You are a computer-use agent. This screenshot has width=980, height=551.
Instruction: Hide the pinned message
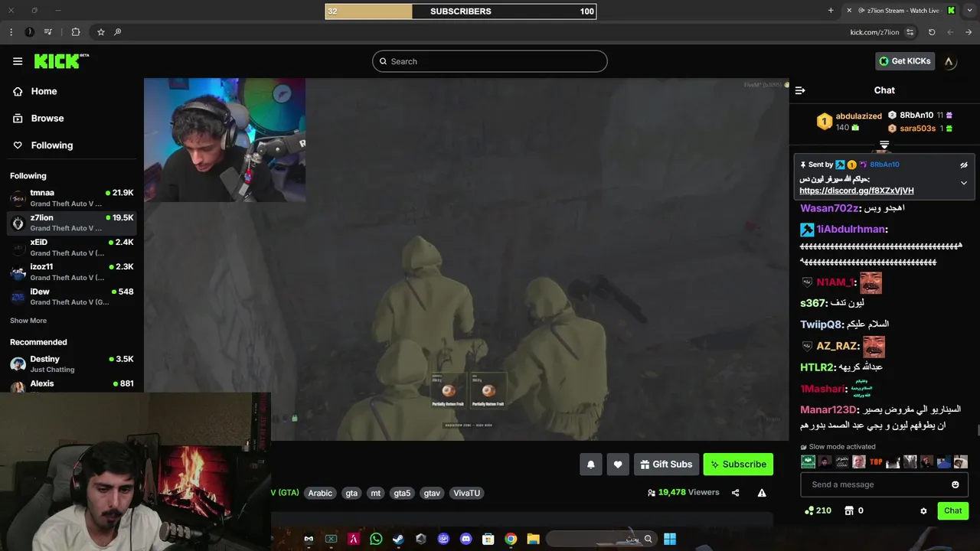(964, 165)
